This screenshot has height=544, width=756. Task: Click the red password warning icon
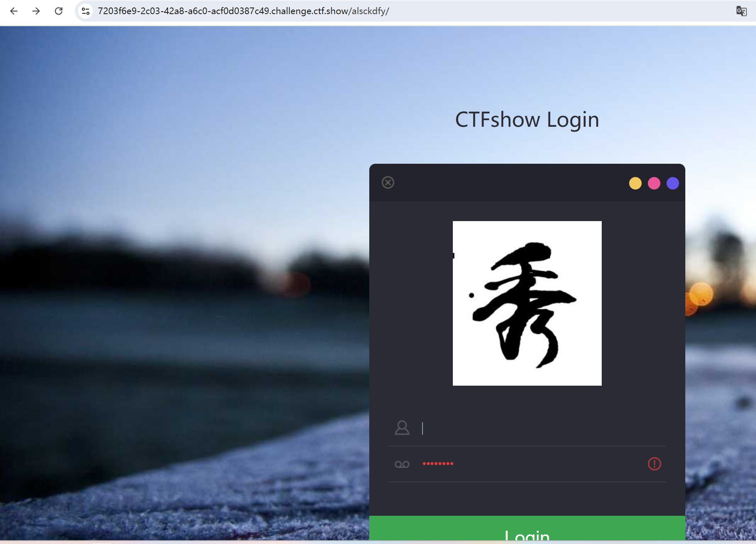(654, 464)
